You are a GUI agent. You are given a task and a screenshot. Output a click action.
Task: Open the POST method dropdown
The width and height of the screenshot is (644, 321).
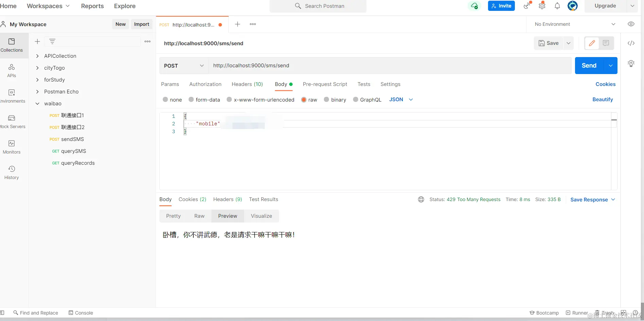184,66
